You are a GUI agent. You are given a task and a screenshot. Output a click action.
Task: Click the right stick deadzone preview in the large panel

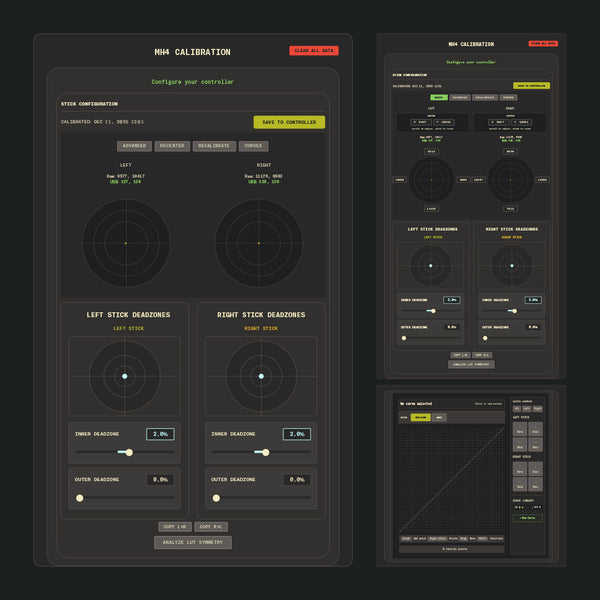tap(261, 376)
